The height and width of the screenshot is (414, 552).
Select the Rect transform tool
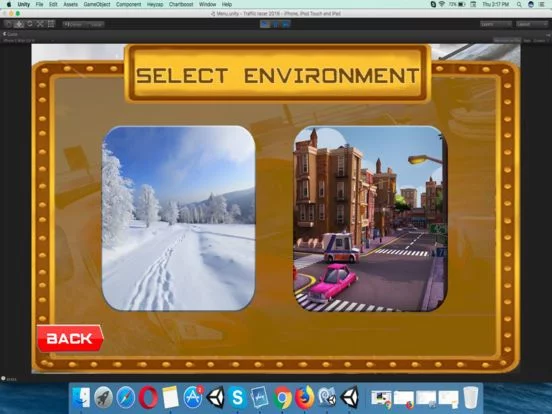(x=51, y=24)
